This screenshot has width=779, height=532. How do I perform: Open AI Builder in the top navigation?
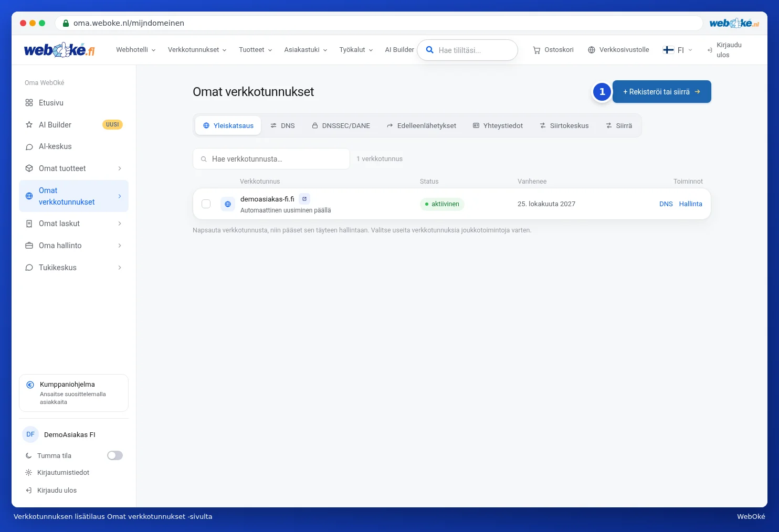pyautogui.click(x=399, y=50)
